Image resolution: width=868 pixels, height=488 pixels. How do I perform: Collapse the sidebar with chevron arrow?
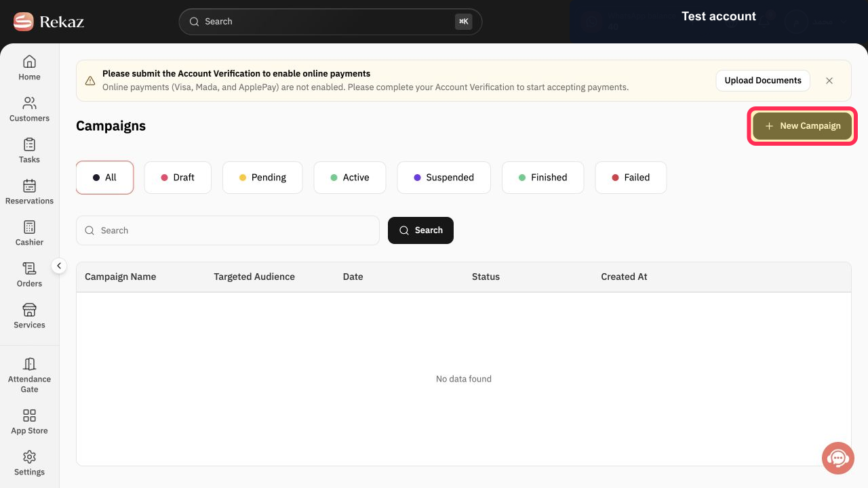[x=59, y=266]
